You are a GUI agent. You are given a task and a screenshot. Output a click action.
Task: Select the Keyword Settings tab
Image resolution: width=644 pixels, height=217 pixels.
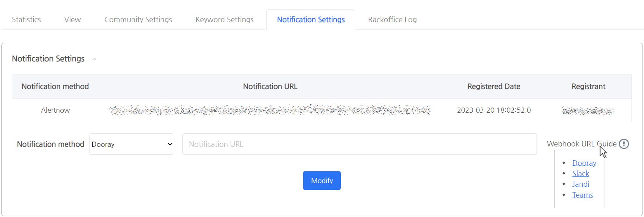click(x=224, y=20)
